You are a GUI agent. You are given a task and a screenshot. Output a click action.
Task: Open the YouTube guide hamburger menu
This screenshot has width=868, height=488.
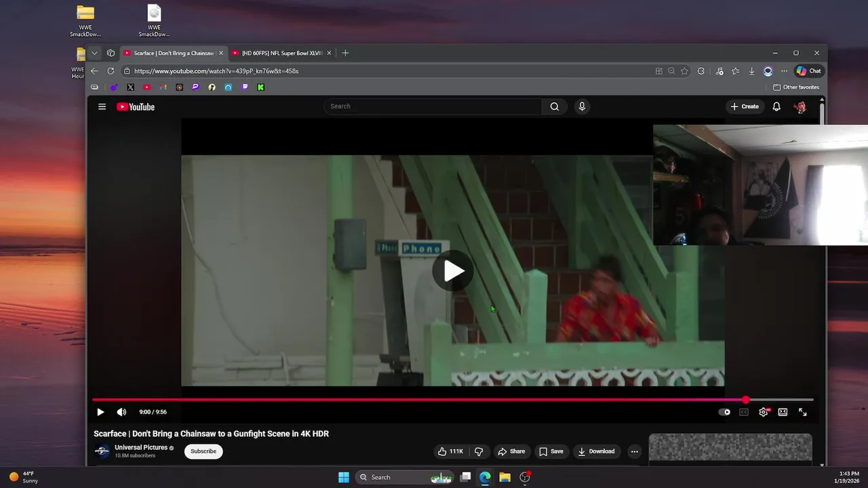point(102,106)
